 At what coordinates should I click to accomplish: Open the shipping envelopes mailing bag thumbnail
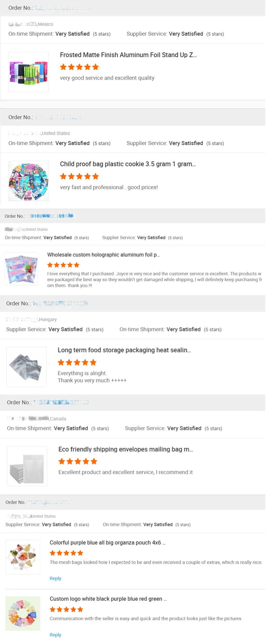(x=27, y=466)
